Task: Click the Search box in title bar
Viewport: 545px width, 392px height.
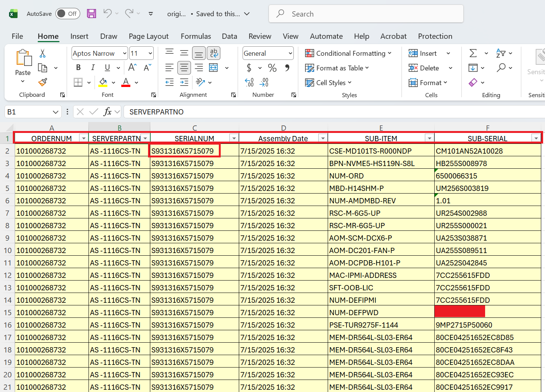Action: pyautogui.click(x=365, y=14)
